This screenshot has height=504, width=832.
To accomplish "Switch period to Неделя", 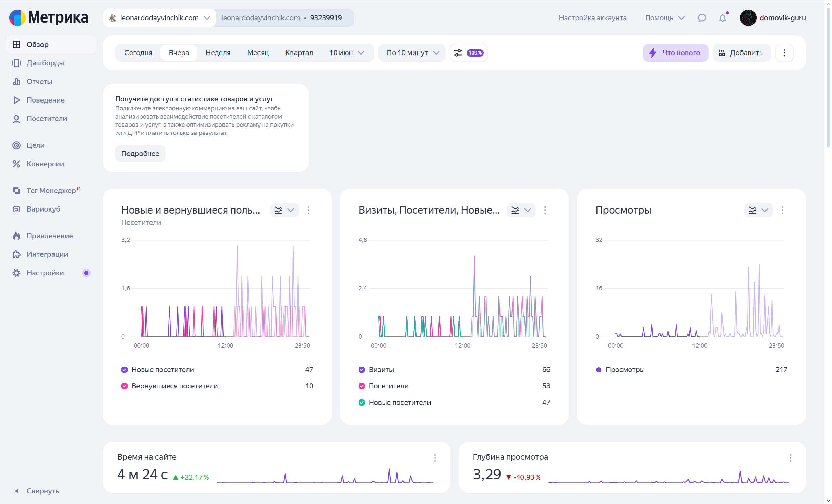I will pos(218,53).
